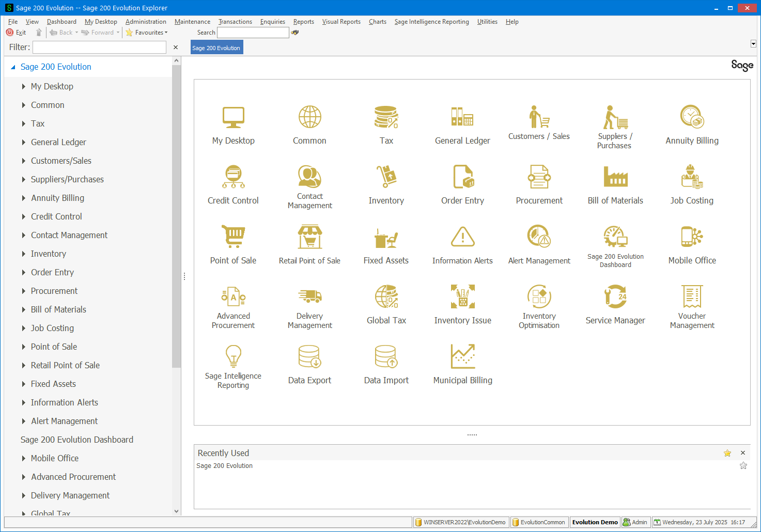
Task: Expand the Inventory tree node
Action: coord(24,254)
